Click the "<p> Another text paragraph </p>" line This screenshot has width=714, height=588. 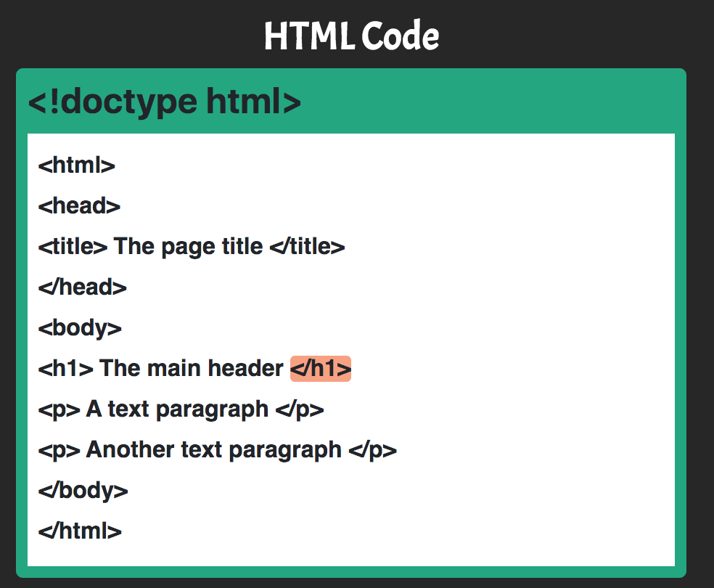(218, 450)
